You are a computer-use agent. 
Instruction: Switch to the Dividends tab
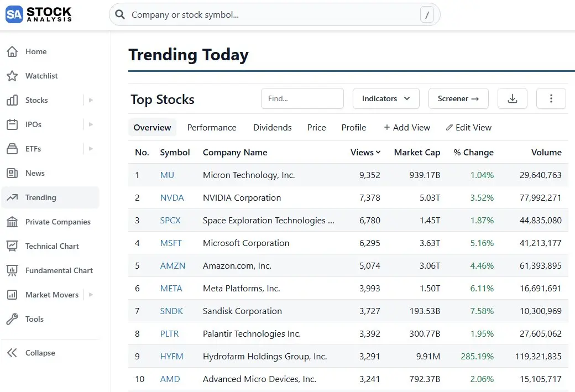273,127
